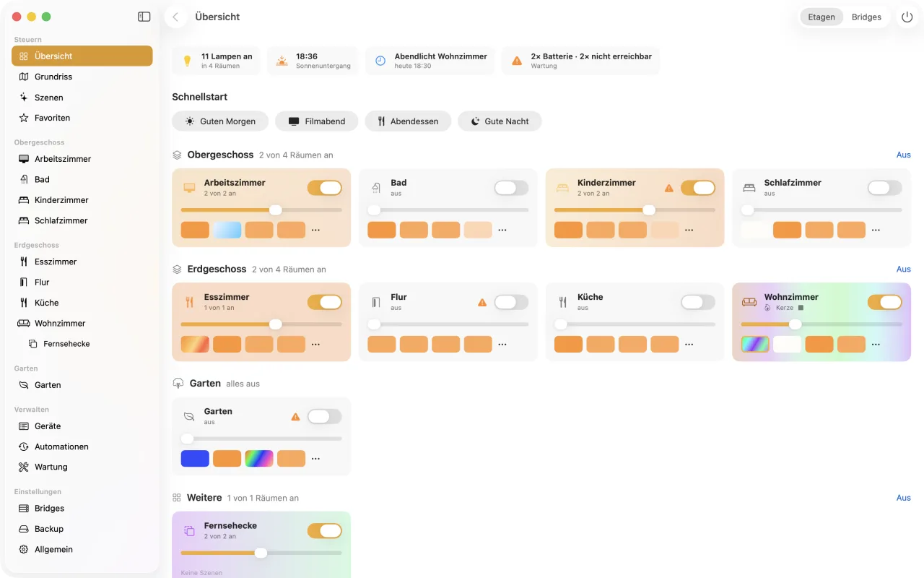Image resolution: width=924 pixels, height=578 pixels.
Task: Select the blue scene swatch in Garten
Action: [x=195, y=458]
